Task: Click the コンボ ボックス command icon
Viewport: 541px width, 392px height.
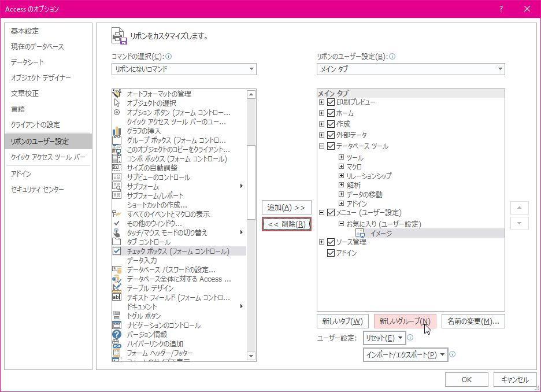Action: pos(117,159)
